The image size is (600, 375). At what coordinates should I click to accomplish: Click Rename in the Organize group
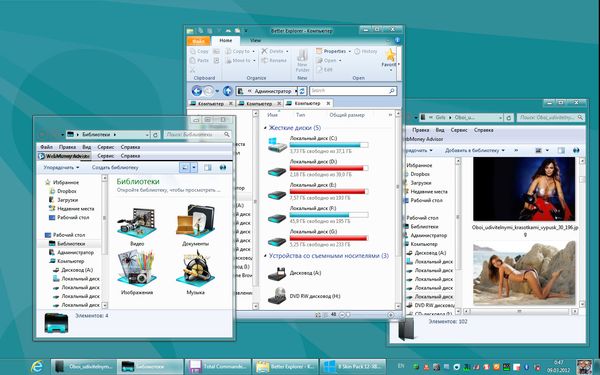(274, 60)
